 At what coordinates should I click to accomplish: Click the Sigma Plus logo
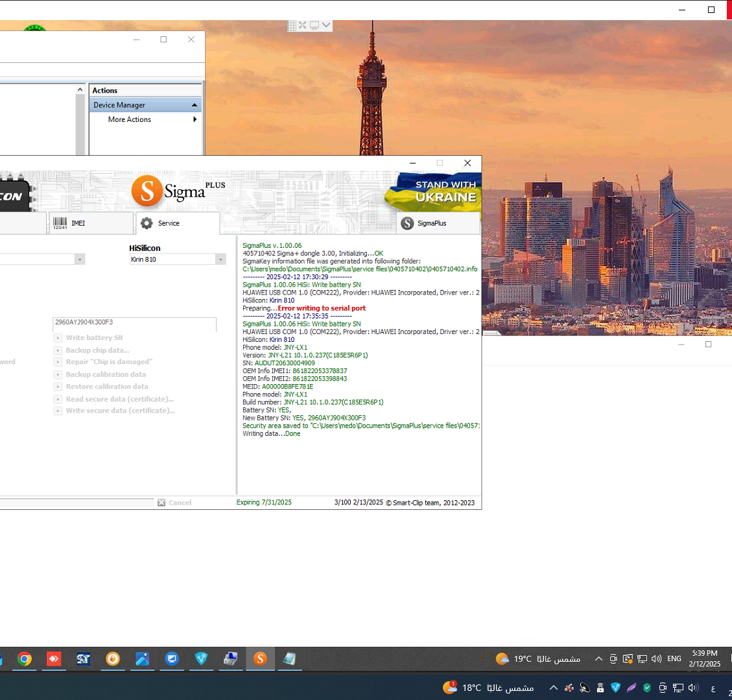[x=178, y=191]
